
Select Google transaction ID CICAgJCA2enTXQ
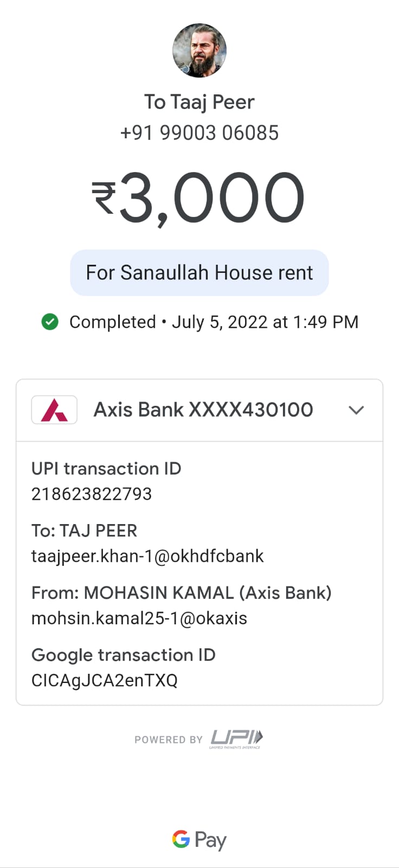coord(105,680)
